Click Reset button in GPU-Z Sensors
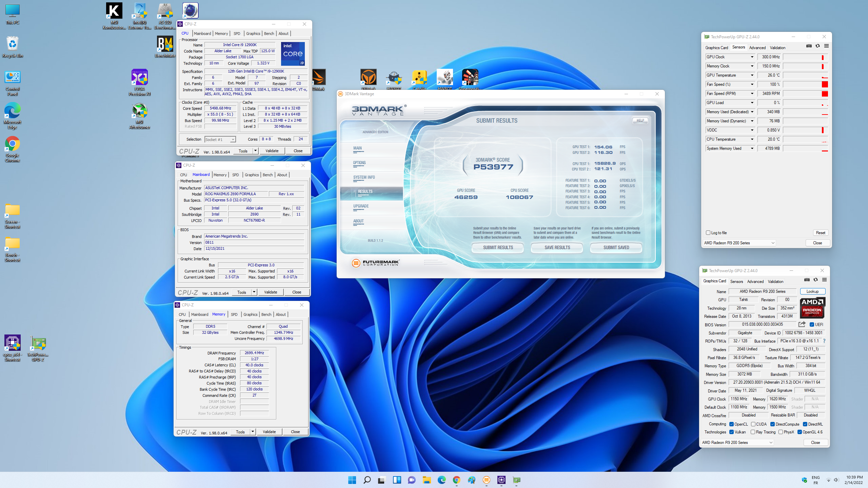This screenshot has height=488, width=868. click(x=821, y=233)
